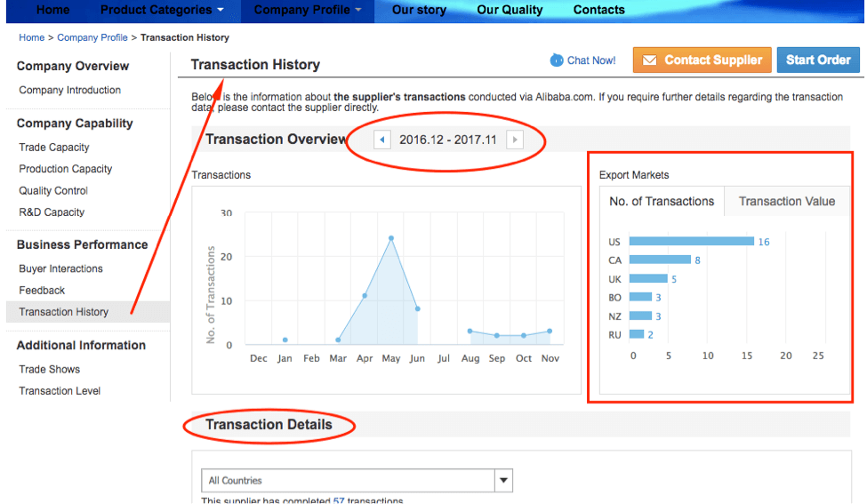867x504 pixels.
Task: Click Home breadcrumb link
Action: click(31, 38)
